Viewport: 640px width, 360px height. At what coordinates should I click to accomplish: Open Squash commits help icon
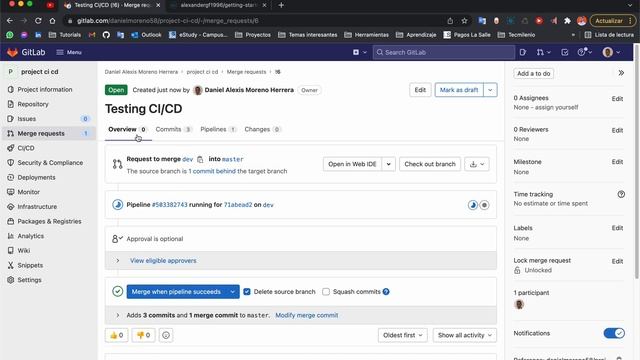386,291
